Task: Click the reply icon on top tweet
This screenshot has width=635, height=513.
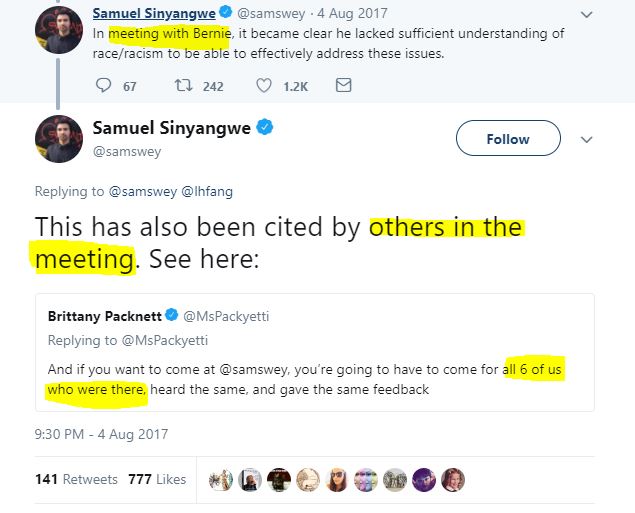Action: coord(104,86)
